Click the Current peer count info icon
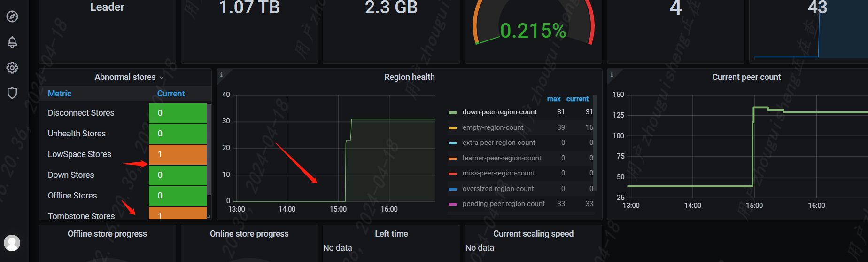Image resolution: width=868 pixels, height=262 pixels. (612, 74)
